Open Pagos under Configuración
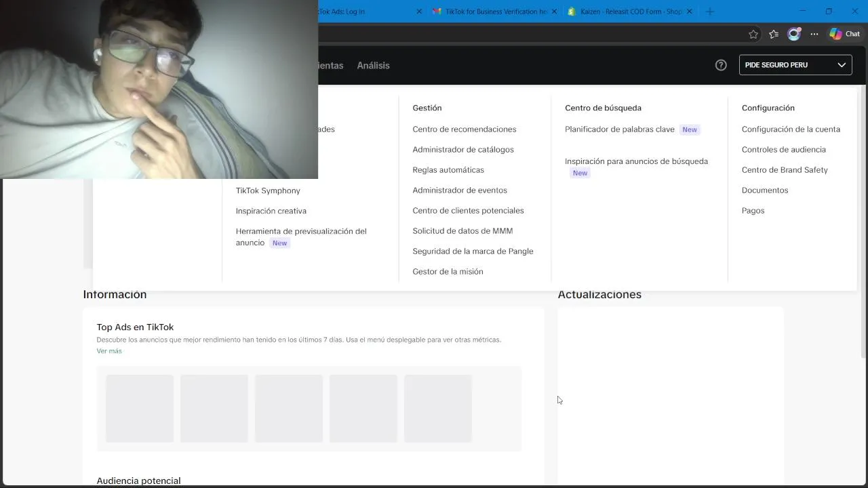This screenshot has height=488, width=868. tap(753, 210)
